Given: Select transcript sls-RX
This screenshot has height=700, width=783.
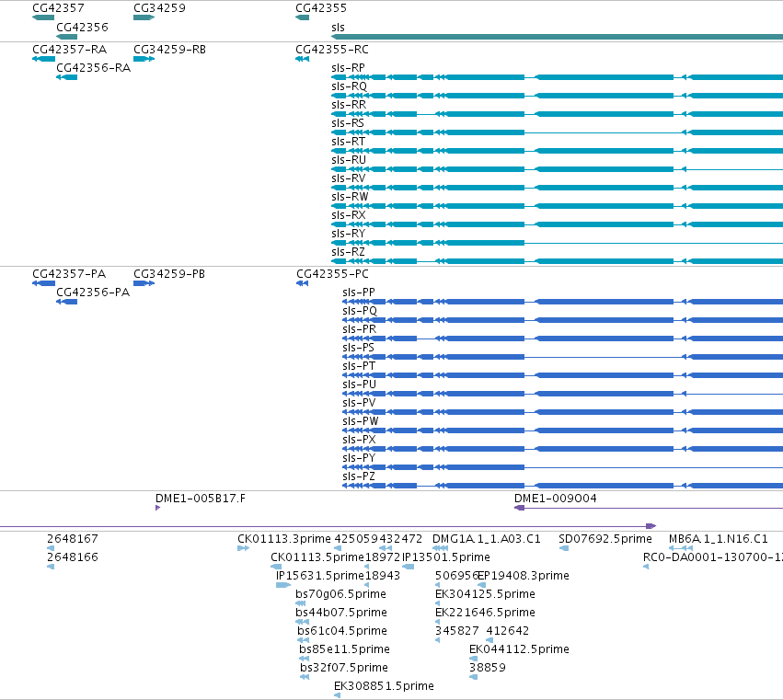Looking at the screenshot, I should point(349,215).
